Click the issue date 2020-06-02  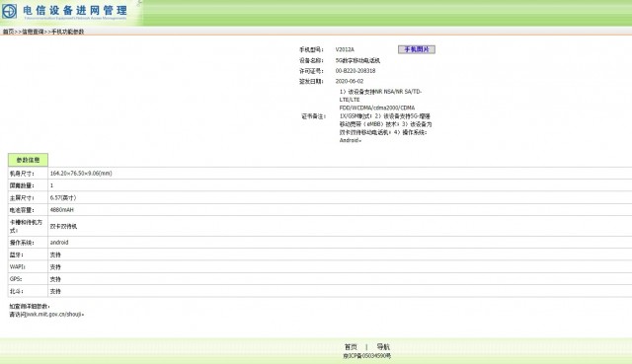[x=349, y=81]
